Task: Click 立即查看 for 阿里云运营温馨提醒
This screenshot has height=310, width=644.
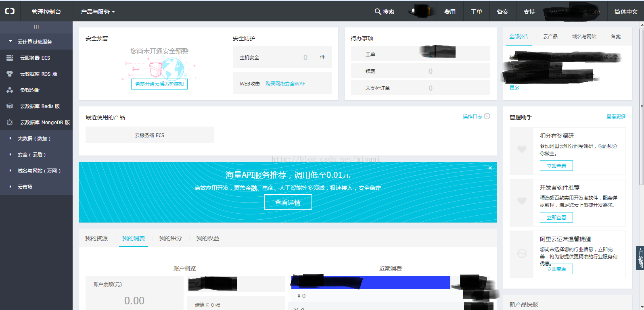Action: 556,269
